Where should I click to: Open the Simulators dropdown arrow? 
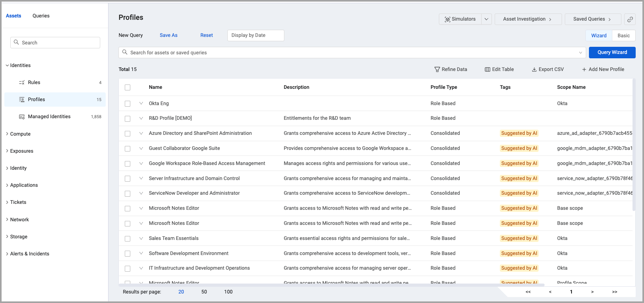[x=487, y=19]
